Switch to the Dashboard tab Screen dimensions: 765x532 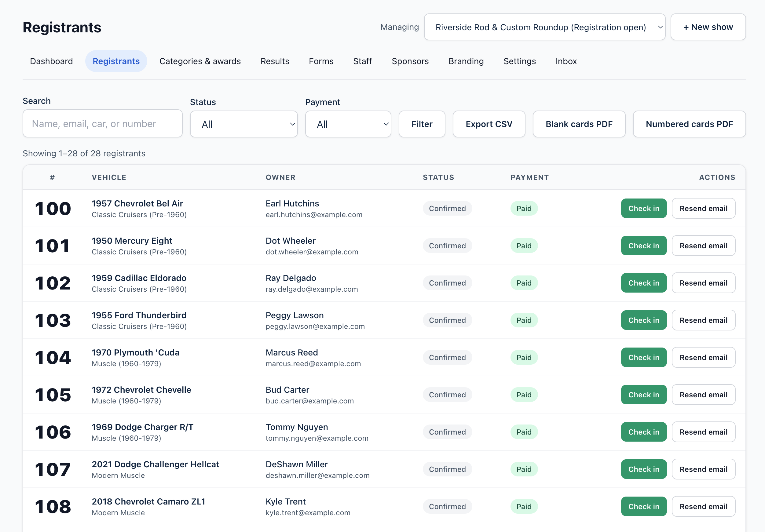point(51,61)
